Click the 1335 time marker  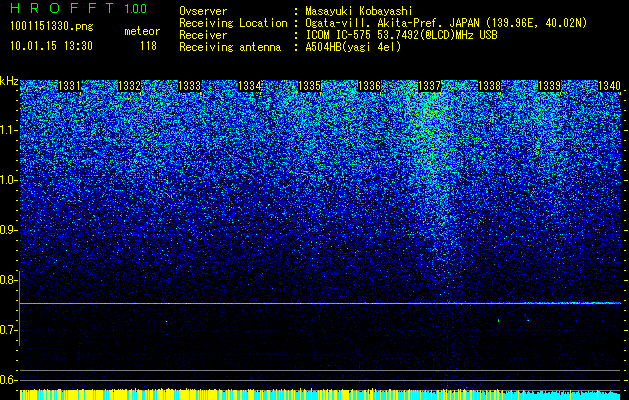310,86
